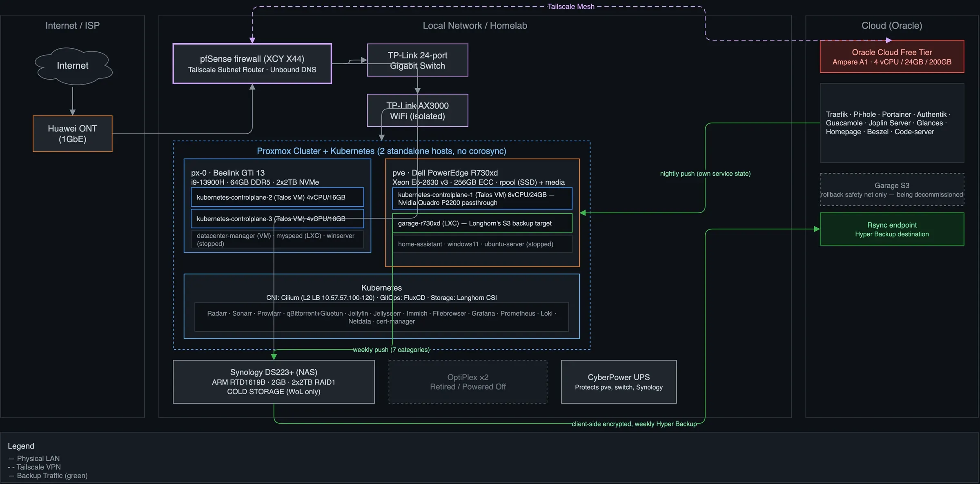Select the pfSense firewall (XCY X44) node
Screen dimensions: 980x484
(252, 64)
